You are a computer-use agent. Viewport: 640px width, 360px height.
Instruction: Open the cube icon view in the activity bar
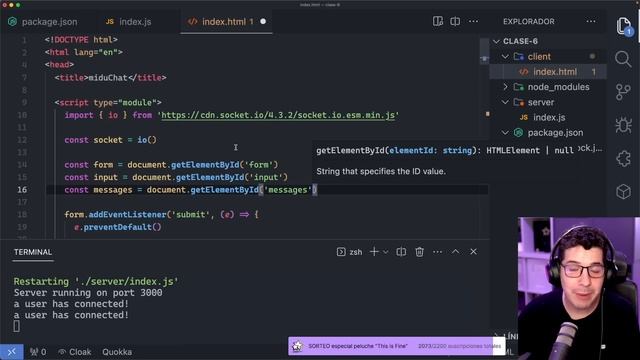click(623, 191)
